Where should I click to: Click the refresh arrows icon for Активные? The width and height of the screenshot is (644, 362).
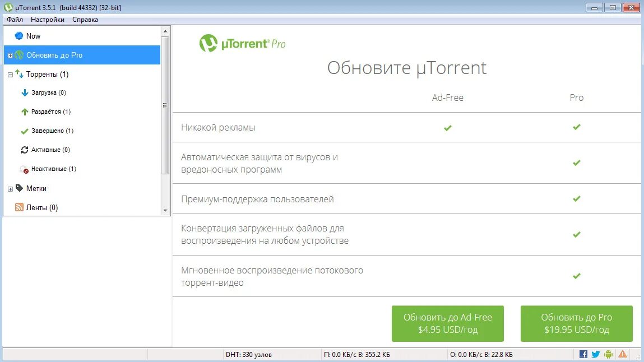click(x=25, y=150)
